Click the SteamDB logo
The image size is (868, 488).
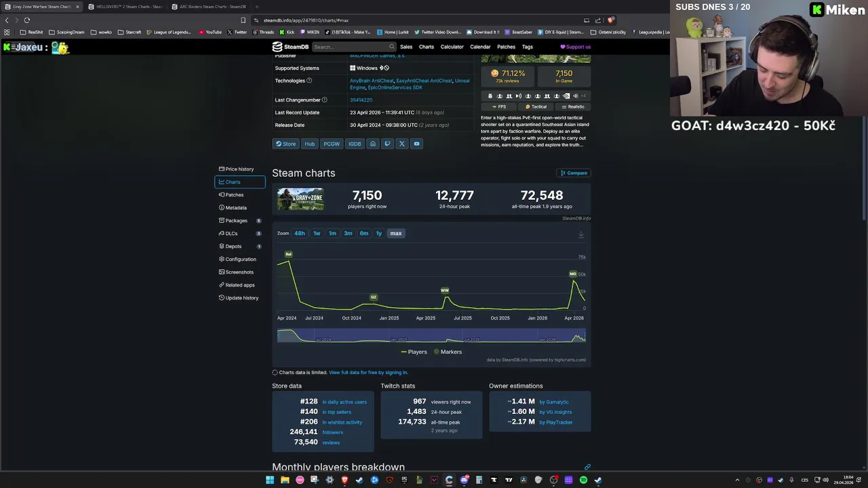[290, 47]
